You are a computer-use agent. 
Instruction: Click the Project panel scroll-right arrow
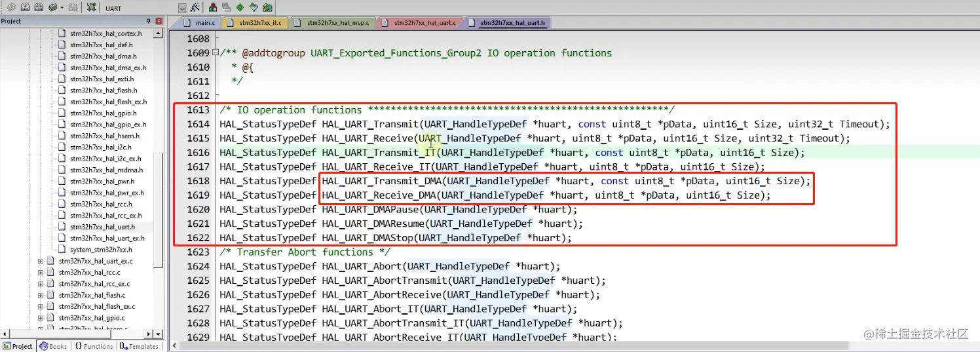point(150,334)
